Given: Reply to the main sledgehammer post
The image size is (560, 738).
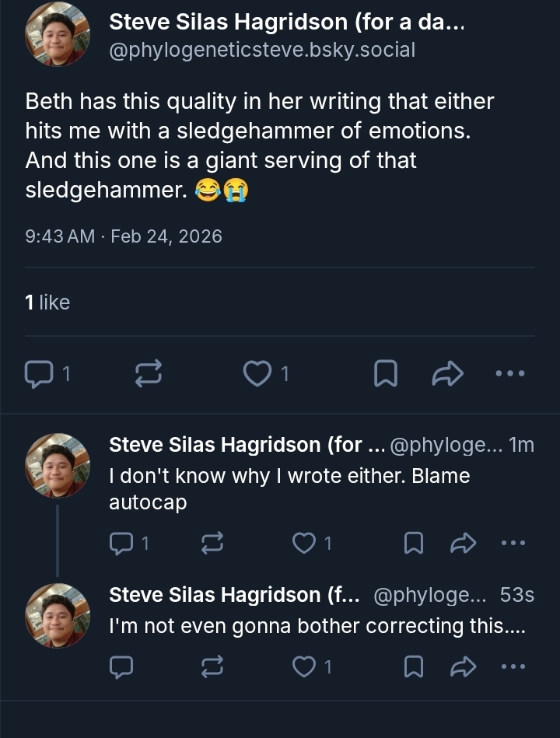Looking at the screenshot, I should point(37,375).
